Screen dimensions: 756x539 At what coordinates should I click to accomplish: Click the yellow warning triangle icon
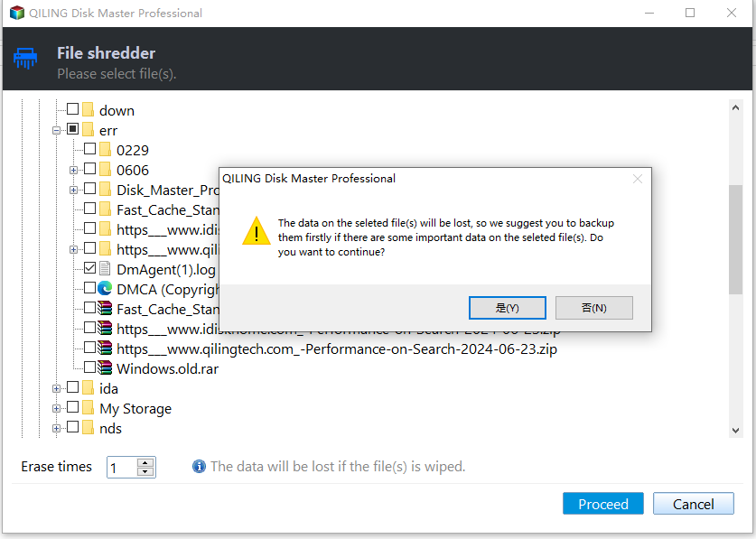click(x=256, y=231)
